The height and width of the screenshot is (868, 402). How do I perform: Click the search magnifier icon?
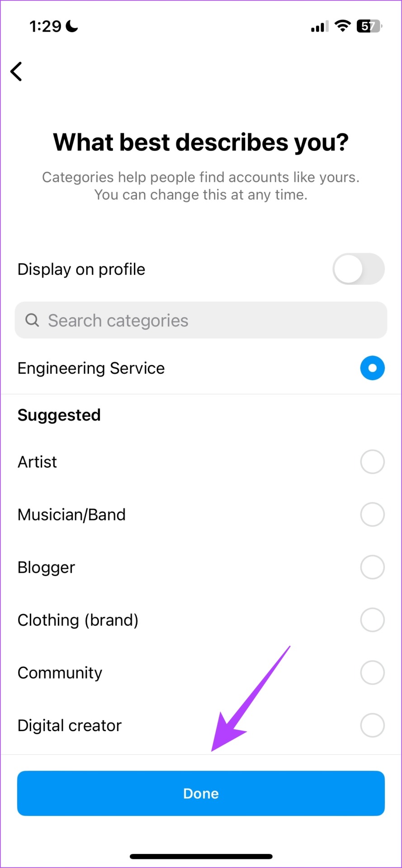pos(32,320)
